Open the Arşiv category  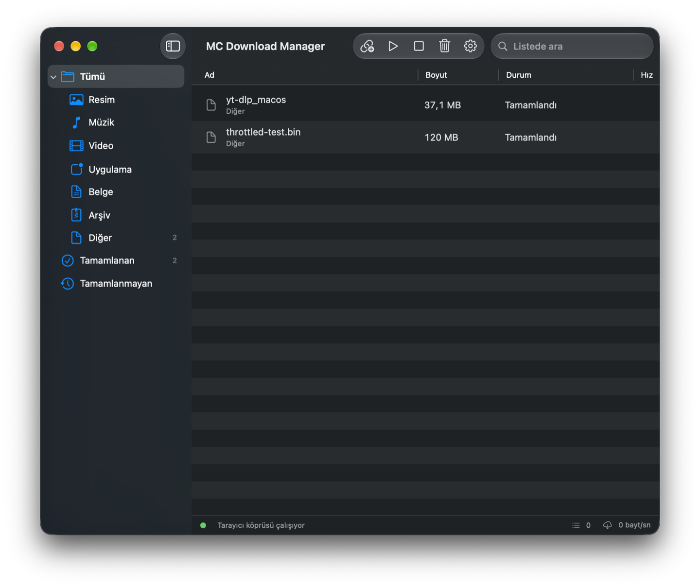[116, 215]
